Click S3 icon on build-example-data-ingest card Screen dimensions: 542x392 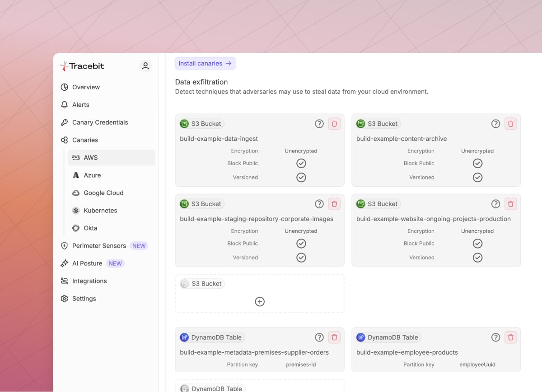pos(184,124)
